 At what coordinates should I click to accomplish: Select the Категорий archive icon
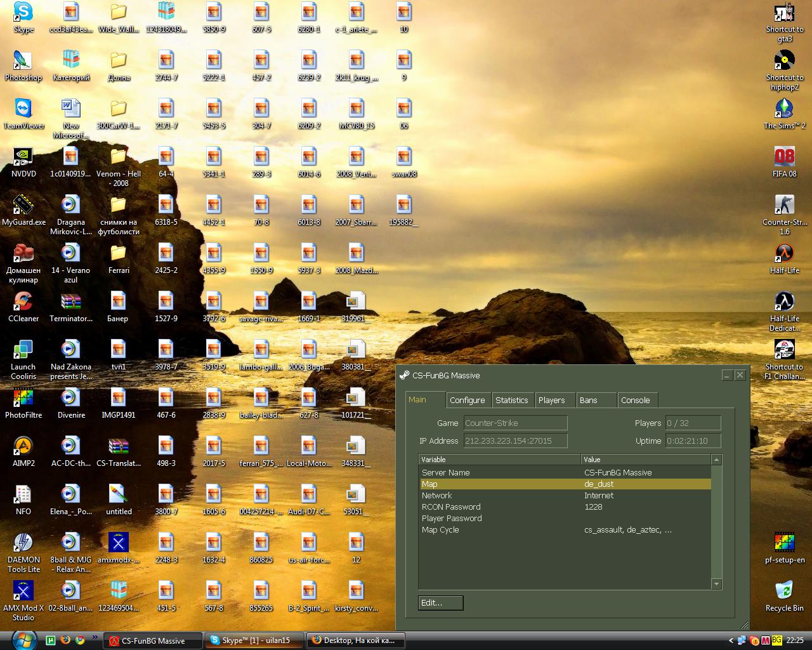coord(71,65)
